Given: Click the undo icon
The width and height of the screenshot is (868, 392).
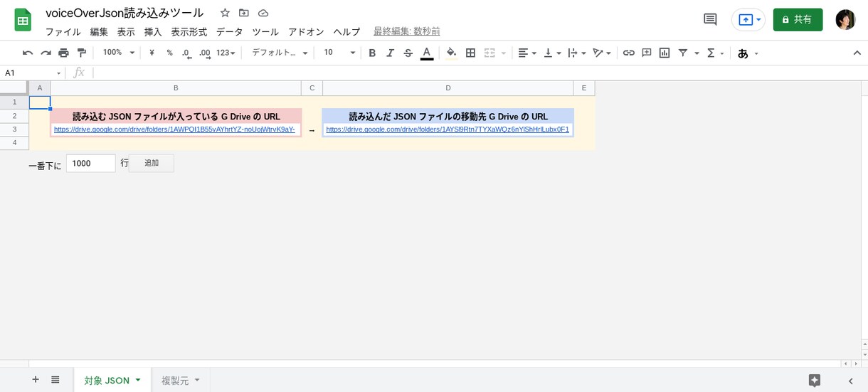Looking at the screenshot, I should 28,53.
